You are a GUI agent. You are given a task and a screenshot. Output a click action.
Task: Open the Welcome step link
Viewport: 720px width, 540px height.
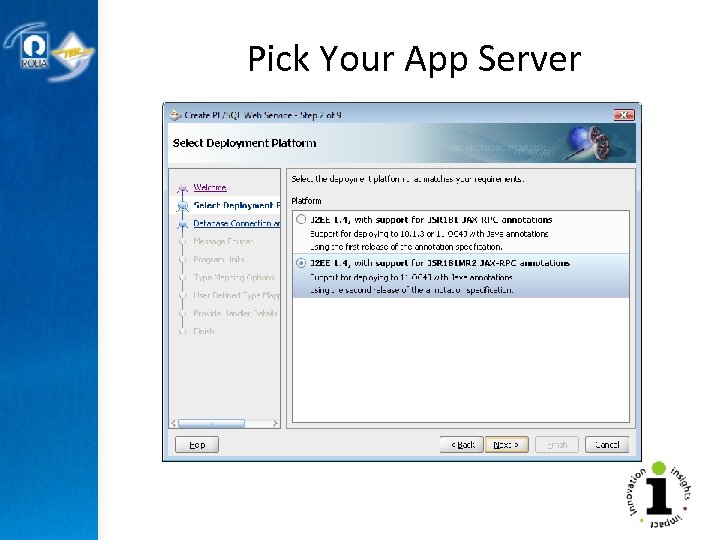click(x=210, y=187)
